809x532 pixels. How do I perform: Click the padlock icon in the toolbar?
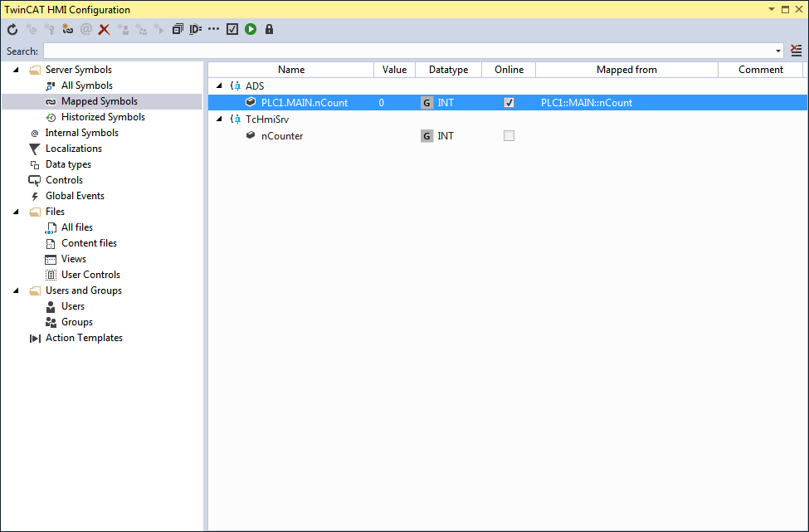coord(269,29)
